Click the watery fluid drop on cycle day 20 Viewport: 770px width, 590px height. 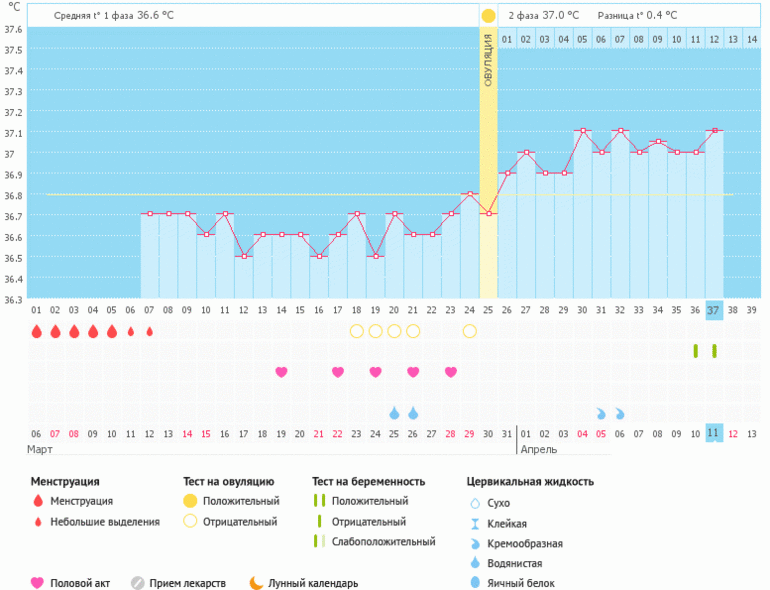tap(394, 413)
